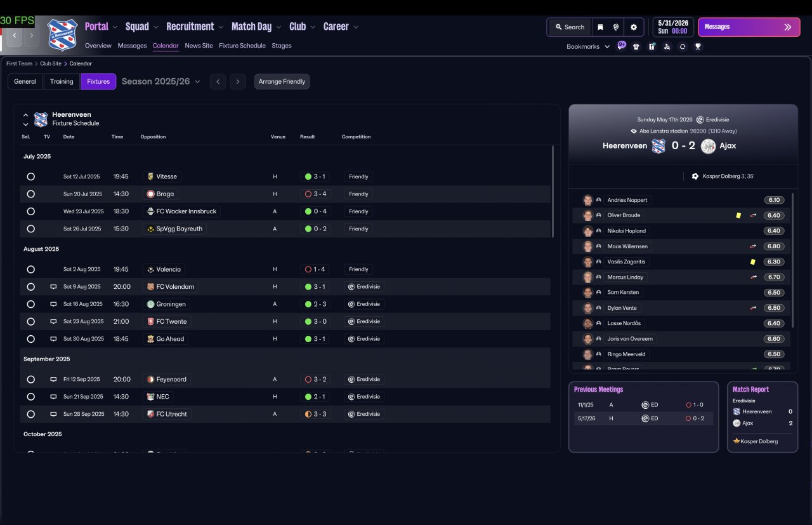This screenshot has width=812, height=525.
Task: Open the Recruitment dropdown menu
Action: click(195, 27)
